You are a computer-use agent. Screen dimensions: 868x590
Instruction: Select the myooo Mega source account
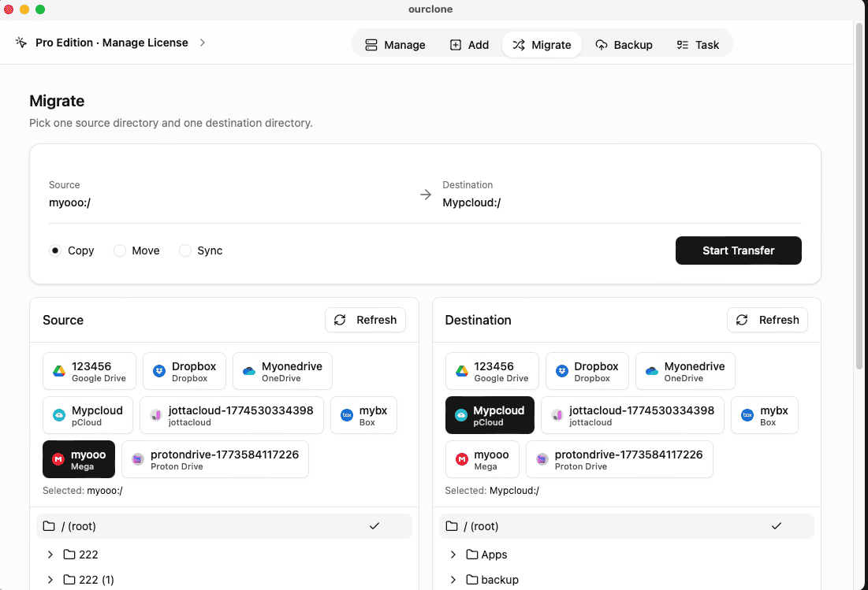click(x=78, y=458)
